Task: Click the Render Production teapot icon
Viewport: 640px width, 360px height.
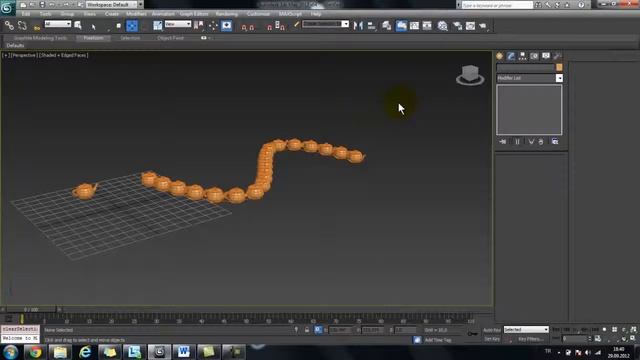Action: coord(483,26)
